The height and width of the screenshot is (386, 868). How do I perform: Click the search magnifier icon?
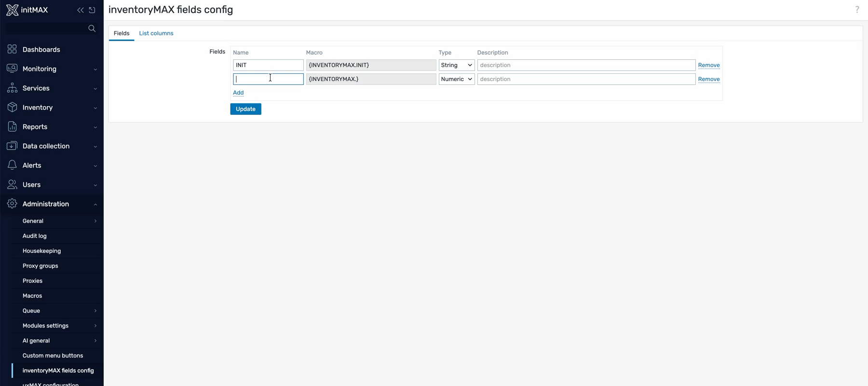[92, 28]
